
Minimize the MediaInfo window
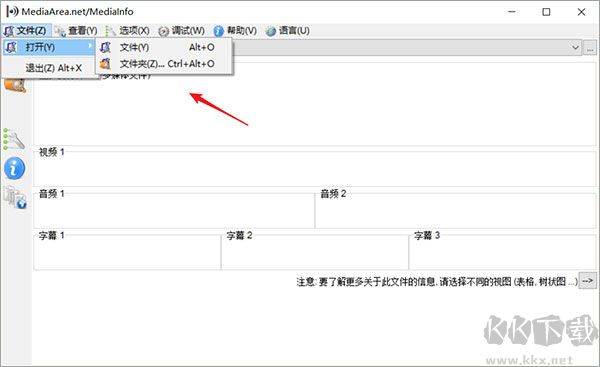click(512, 12)
